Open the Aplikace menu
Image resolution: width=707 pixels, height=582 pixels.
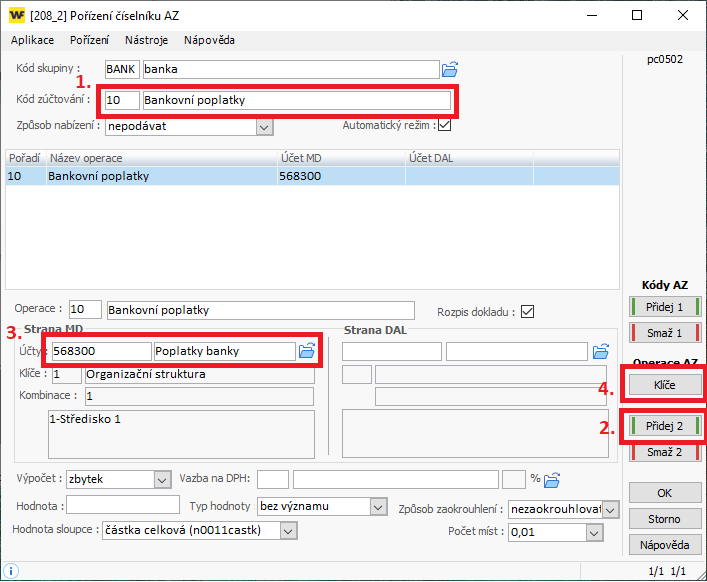[x=32, y=40]
